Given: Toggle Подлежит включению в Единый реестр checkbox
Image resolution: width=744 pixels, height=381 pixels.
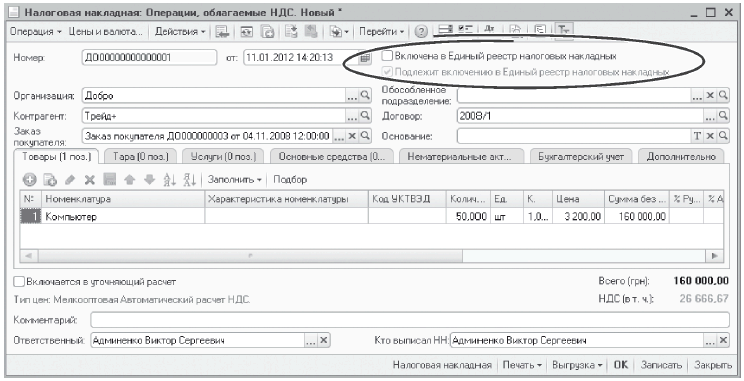Looking at the screenshot, I should pyautogui.click(x=387, y=72).
